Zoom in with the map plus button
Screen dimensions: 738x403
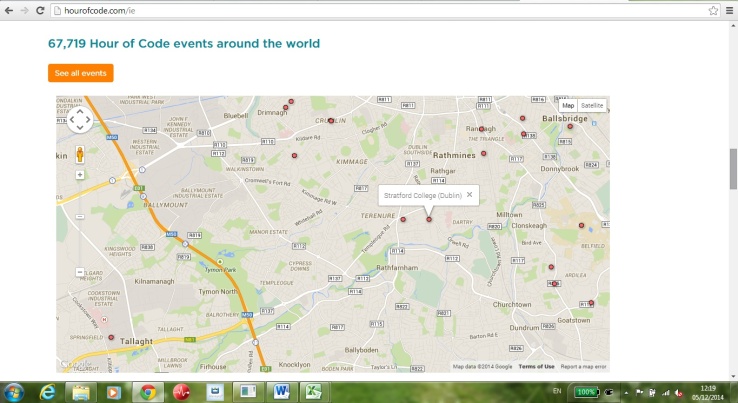pyautogui.click(x=80, y=175)
